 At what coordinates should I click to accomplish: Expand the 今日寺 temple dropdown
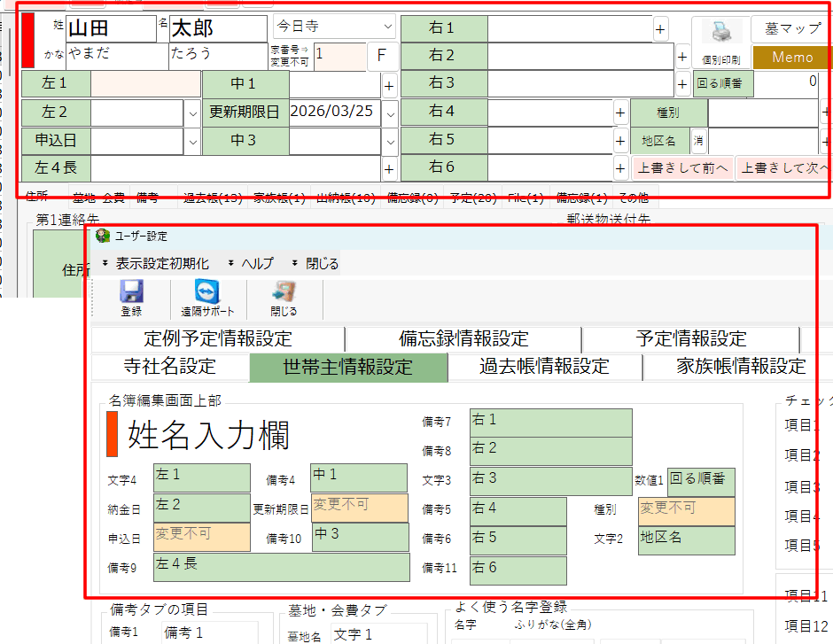click(x=387, y=27)
